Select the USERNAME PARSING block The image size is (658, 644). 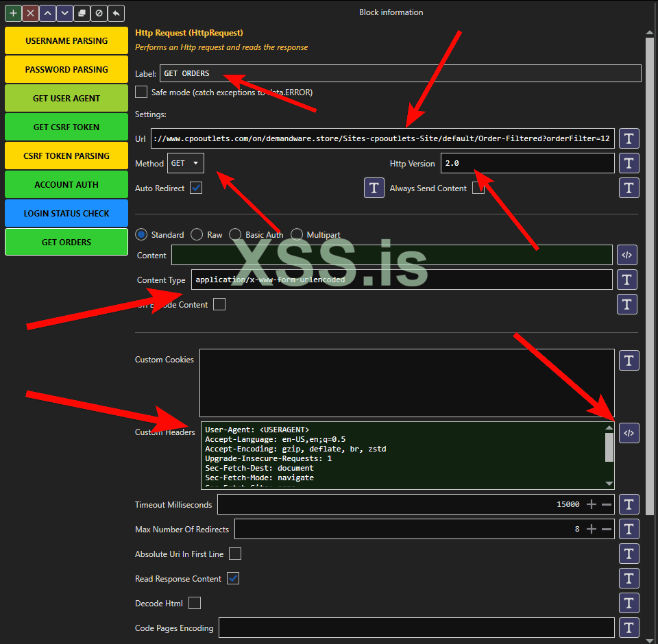point(66,40)
